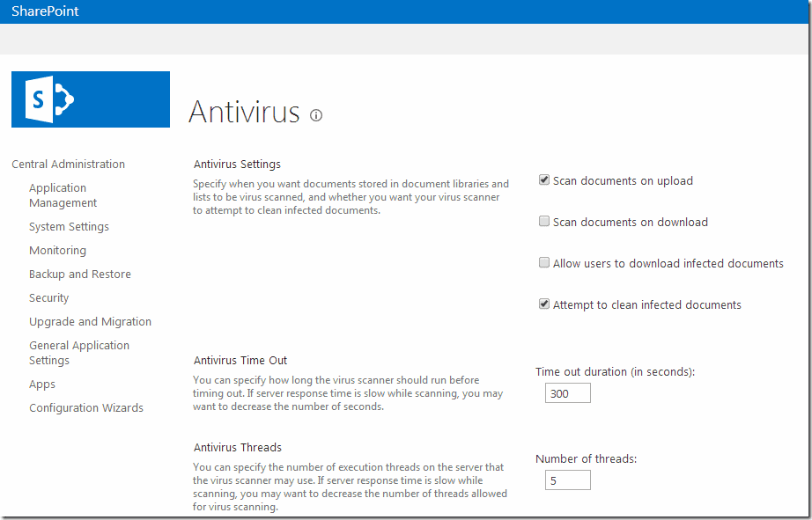Enable Scan documents on download checkbox
The image size is (812, 520).
pyautogui.click(x=544, y=222)
